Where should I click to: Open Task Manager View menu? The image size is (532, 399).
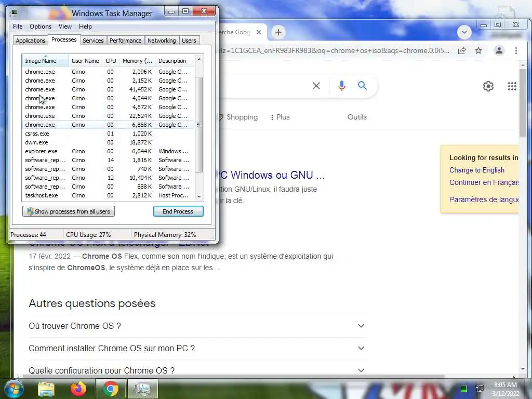point(65,26)
